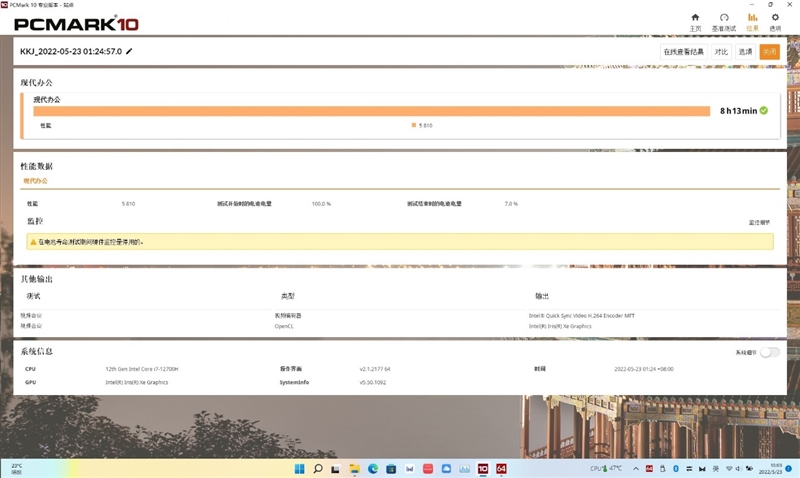Image resolution: width=800 pixels, height=478 pixels.
Task: Click the Bluetooth tray icon
Action: pyautogui.click(x=676, y=469)
